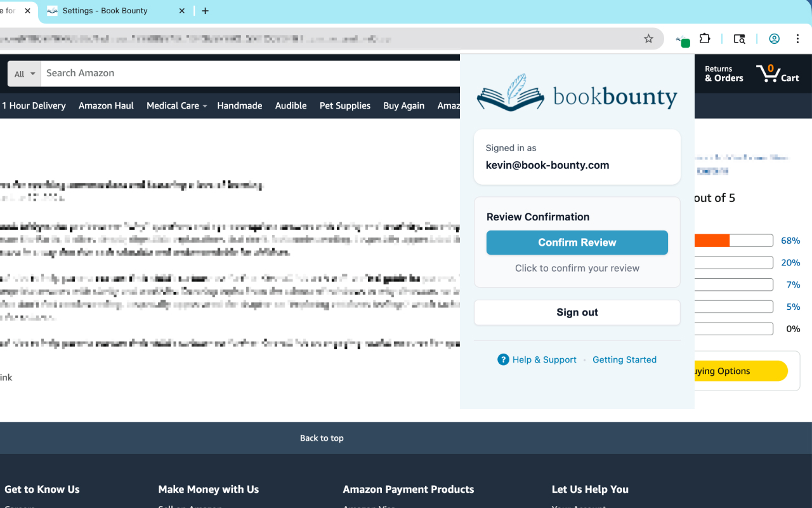812x508 pixels.
Task: Open the All search category dropdown
Action: coord(23,74)
